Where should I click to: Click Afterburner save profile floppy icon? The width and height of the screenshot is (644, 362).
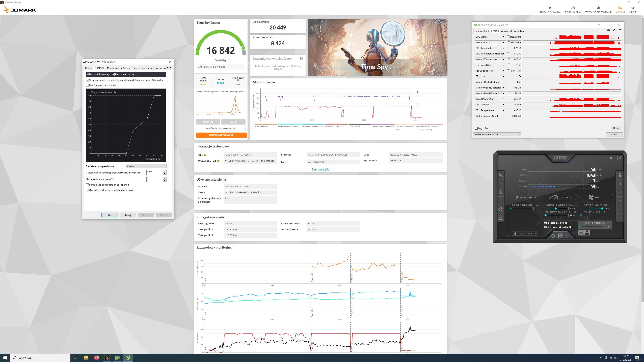point(560,236)
